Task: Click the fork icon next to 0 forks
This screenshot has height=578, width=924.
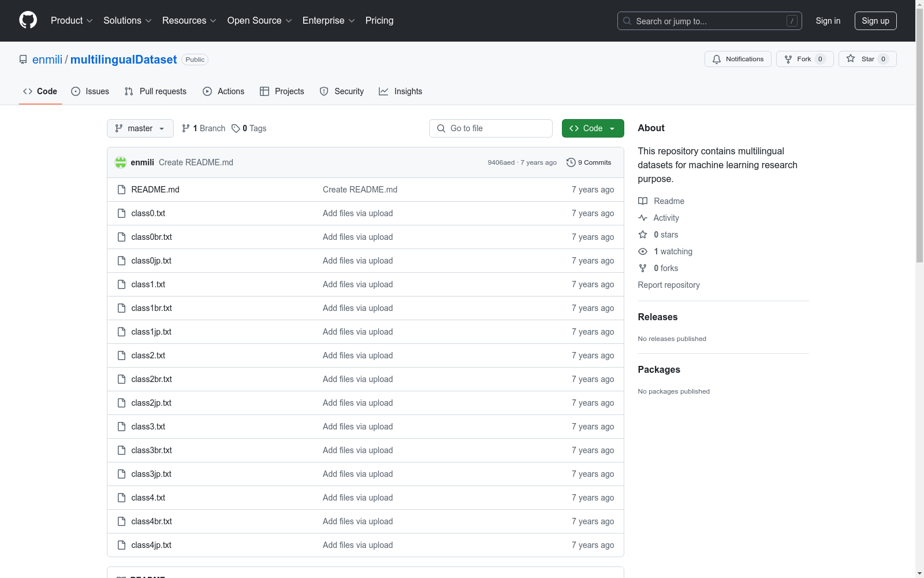Action: click(643, 268)
